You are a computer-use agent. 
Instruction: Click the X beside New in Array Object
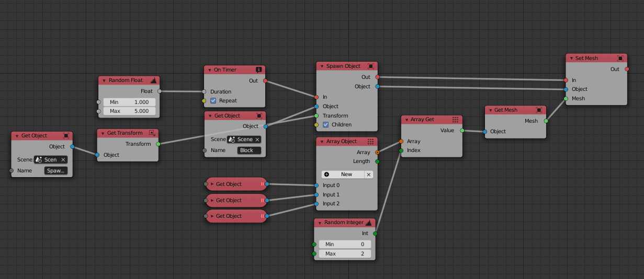click(x=368, y=175)
